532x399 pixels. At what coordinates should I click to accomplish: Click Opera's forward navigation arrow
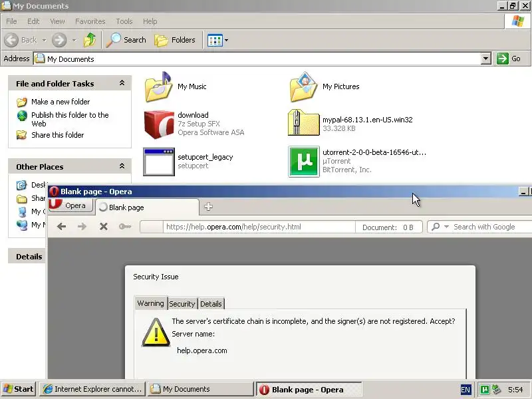click(x=82, y=226)
